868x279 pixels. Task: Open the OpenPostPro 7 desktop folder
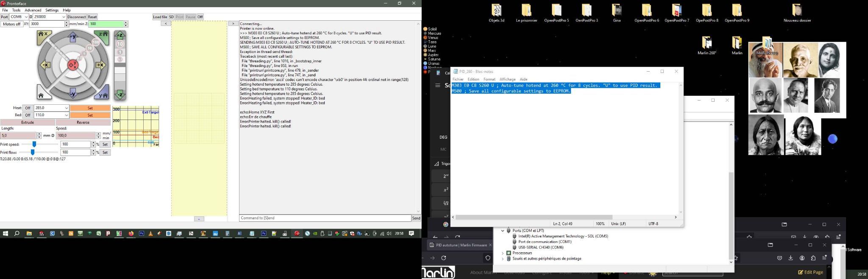tap(677, 13)
